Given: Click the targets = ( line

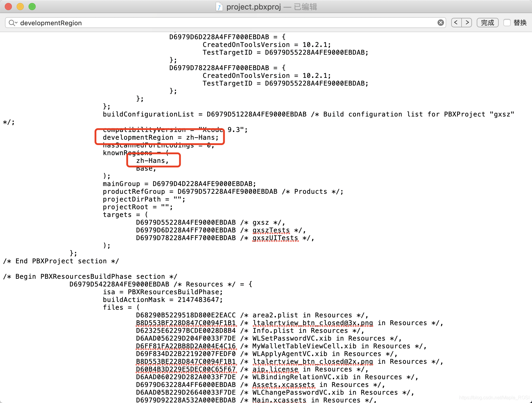Looking at the screenshot, I should 125,215.
